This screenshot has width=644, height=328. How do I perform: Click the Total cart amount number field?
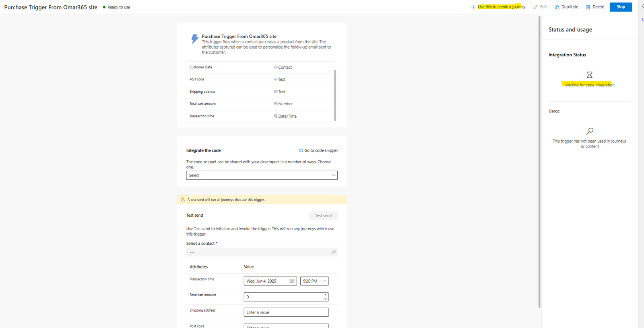[x=286, y=297]
